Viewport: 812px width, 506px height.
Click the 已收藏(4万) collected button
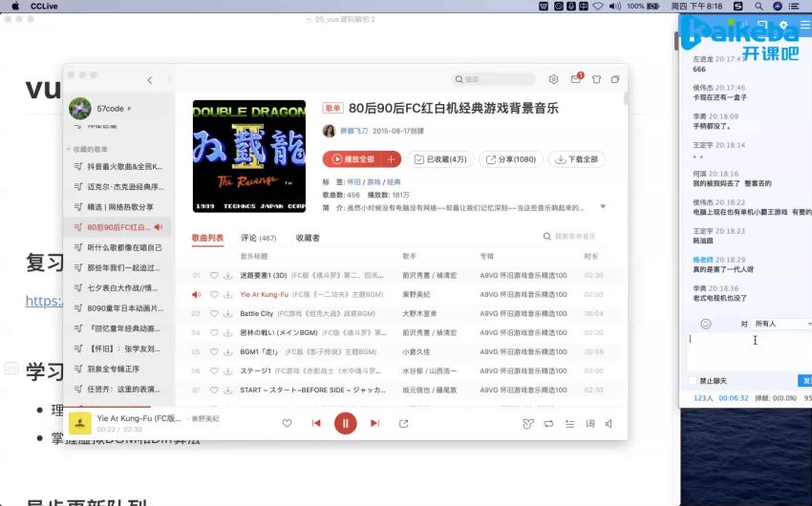tap(440, 159)
